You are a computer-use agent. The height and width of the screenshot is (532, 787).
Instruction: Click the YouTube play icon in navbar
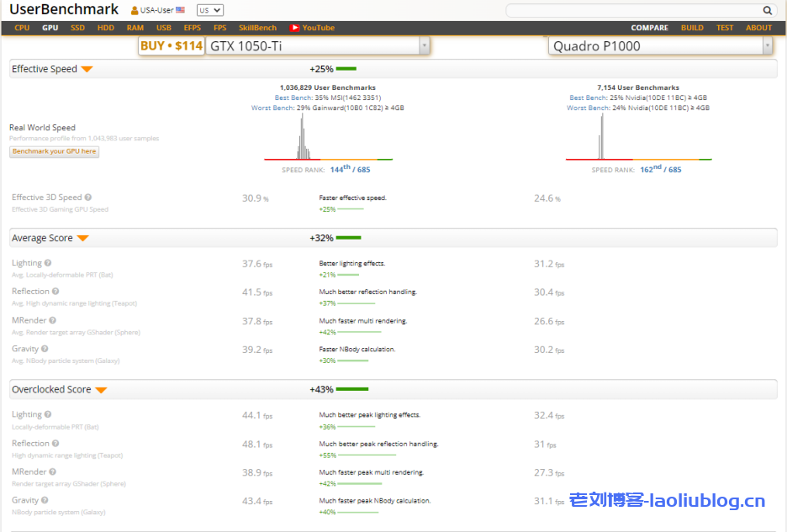[x=294, y=28]
